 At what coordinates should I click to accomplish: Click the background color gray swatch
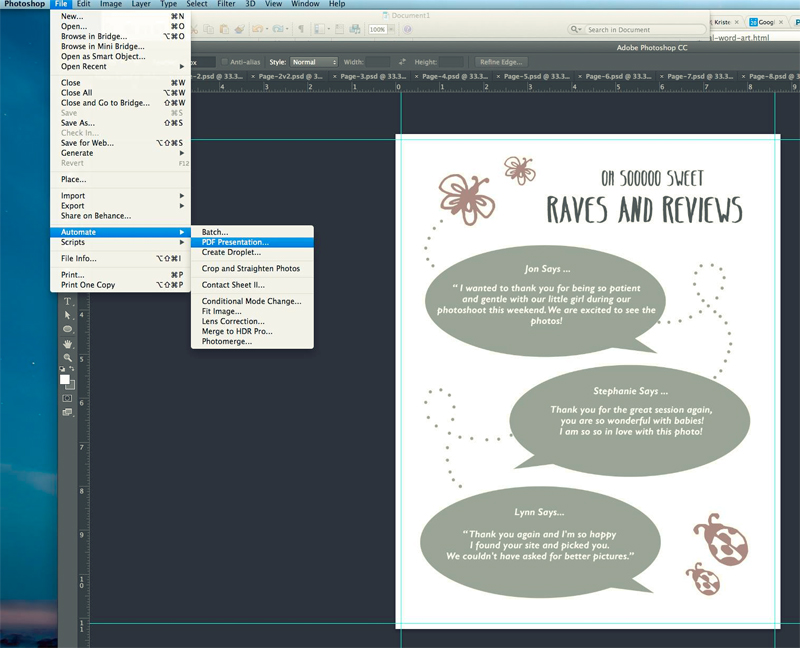pos(72,386)
